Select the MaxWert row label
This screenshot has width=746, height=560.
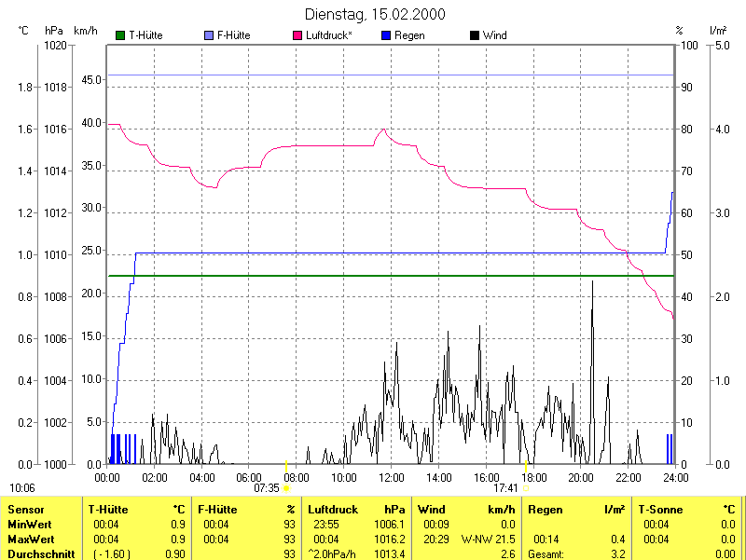click(31, 540)
